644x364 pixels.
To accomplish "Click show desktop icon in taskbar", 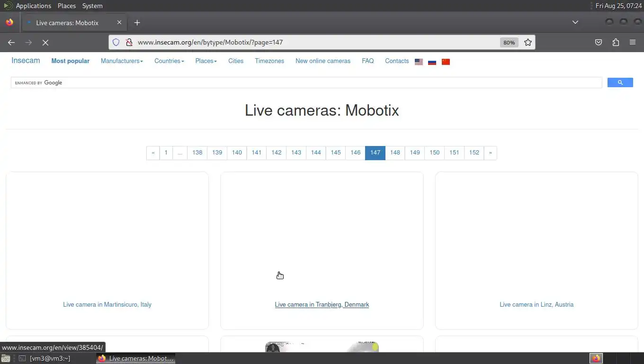I will point(6,358).
